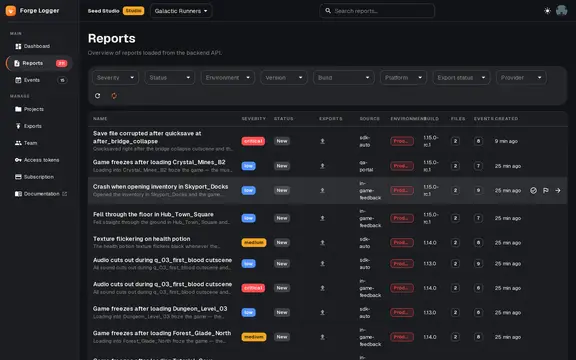Image resolution: width=576 pixels, height=360 pixels.
Task: Click the flag icon on Skyport_Docks row
Action: point(546,190)
